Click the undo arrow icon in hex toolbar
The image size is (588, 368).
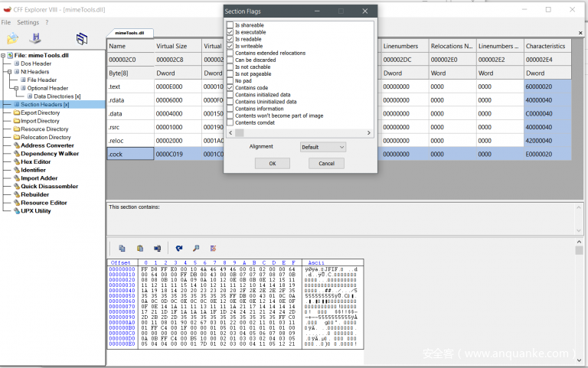pyautogui.click(x=178, y=248)
